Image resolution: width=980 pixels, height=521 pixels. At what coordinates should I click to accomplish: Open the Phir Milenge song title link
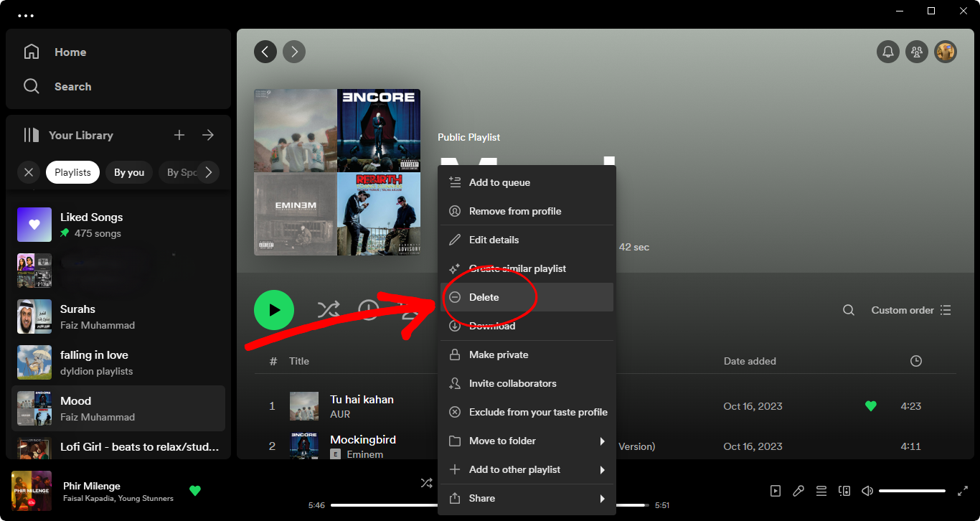pyautogui.click(x=92, y=486)
